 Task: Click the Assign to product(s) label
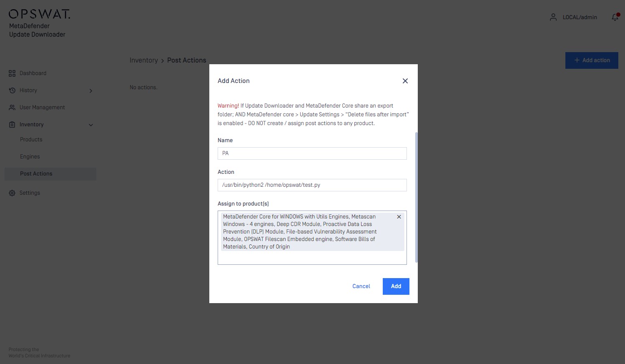(x=243, y=204)
